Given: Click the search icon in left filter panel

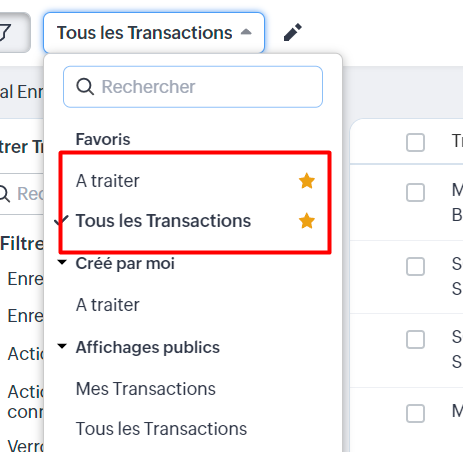Looking at the screenshot, I should point(5,194).
